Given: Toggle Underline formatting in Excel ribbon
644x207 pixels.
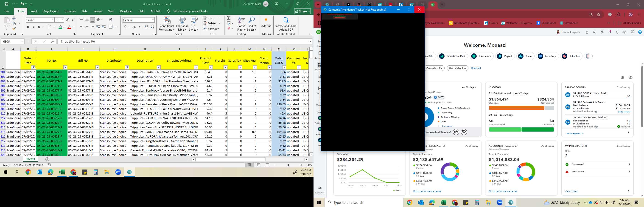Looking at the screenshot, I should [39, 27].
